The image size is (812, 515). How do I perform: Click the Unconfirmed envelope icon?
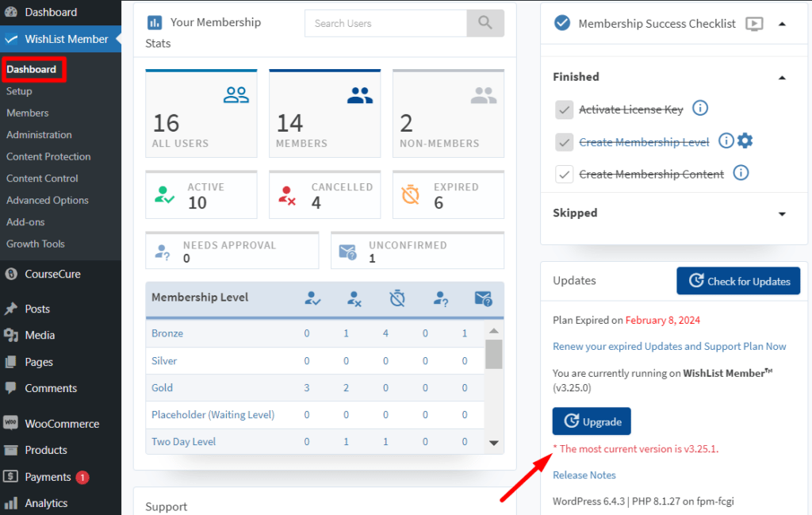point(347,252)
